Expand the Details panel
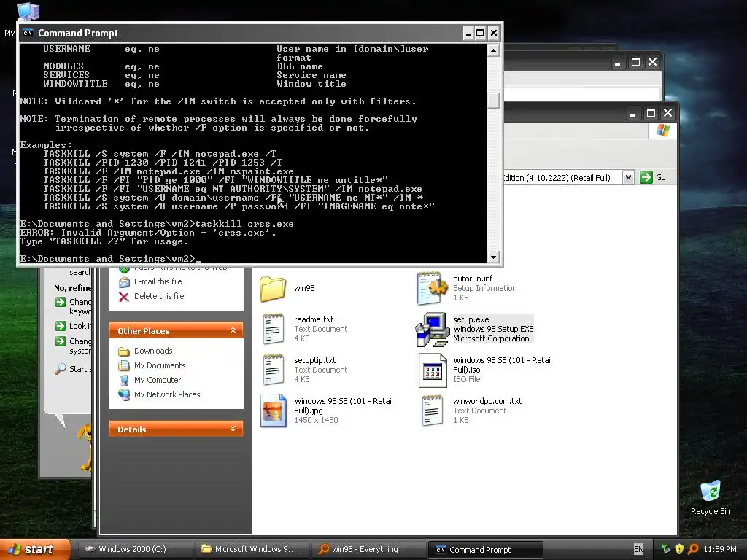Screen dimensions: 747x560 [x=233, y=429]
